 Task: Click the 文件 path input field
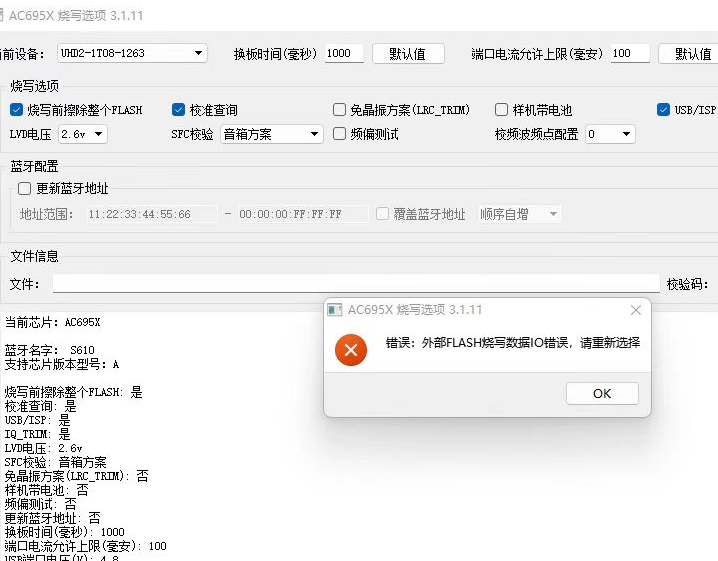356,283
